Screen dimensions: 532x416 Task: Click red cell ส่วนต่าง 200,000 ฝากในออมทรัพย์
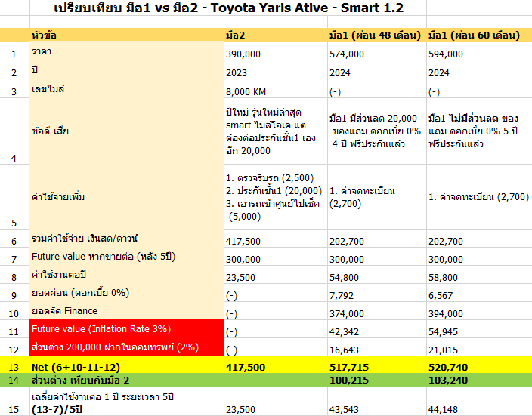[127, 347]
